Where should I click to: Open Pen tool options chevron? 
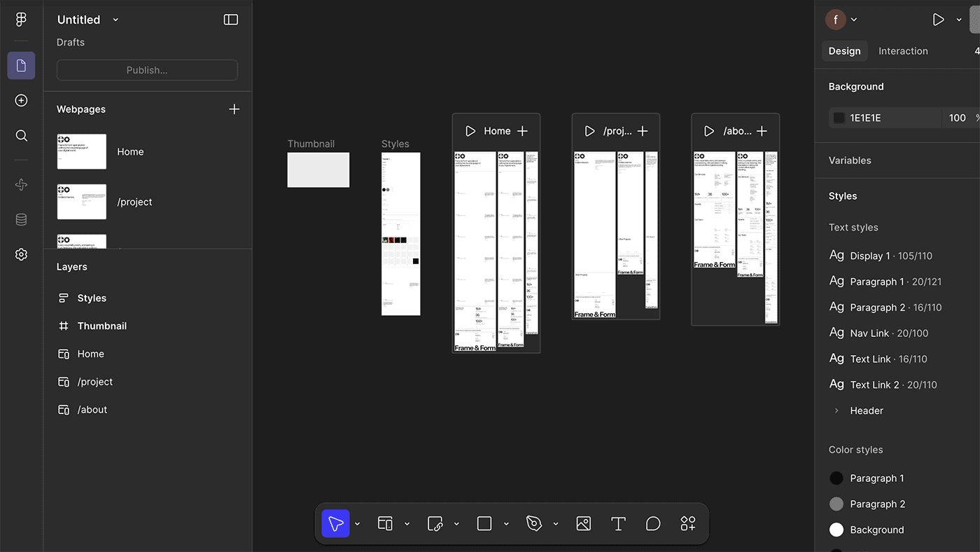pos(556,523)
